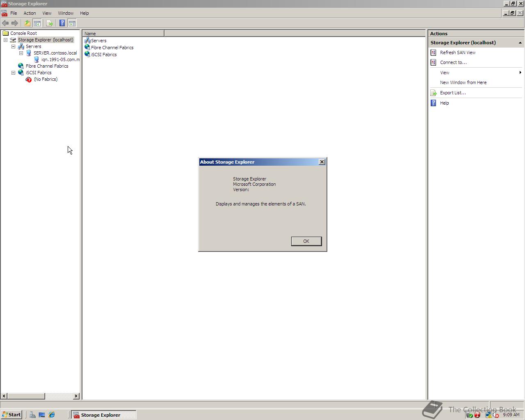Image resolution: width=525 pixels, height=420 pixels.
Task: Click OK in About Storage Explorer dialog
Action: 306,241
